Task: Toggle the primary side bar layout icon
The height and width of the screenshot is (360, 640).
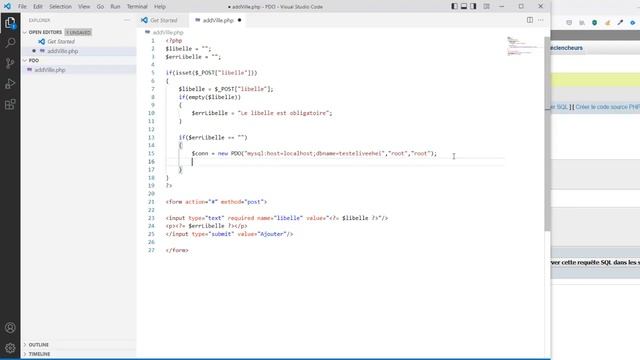Action: 454,7
